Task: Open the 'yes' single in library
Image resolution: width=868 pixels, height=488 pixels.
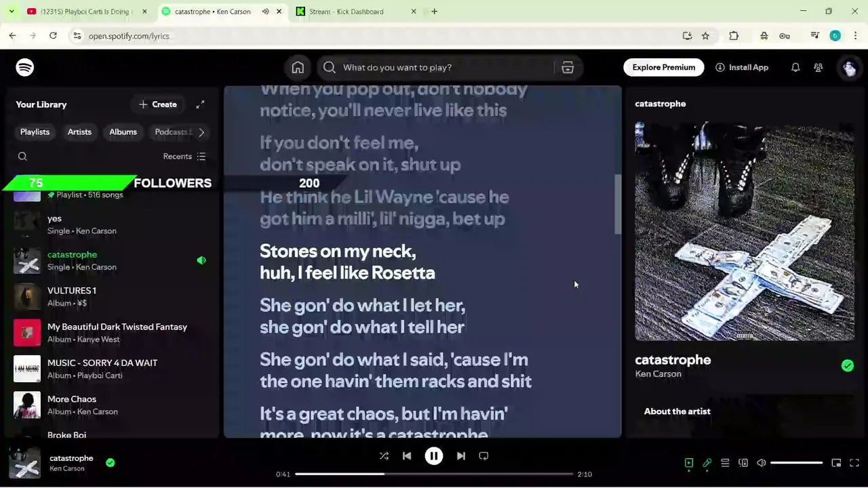Action: [111, 224]
